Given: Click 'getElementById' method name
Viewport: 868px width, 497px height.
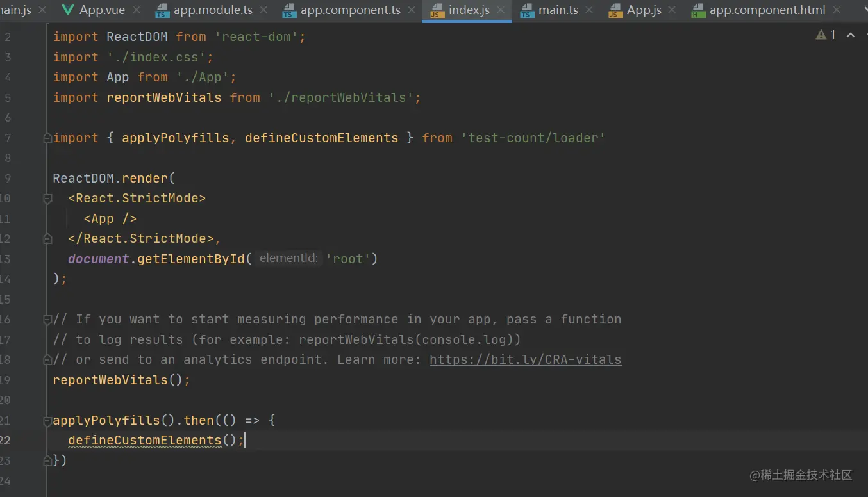Looking at the screenshot, I should tap(191, 259).
